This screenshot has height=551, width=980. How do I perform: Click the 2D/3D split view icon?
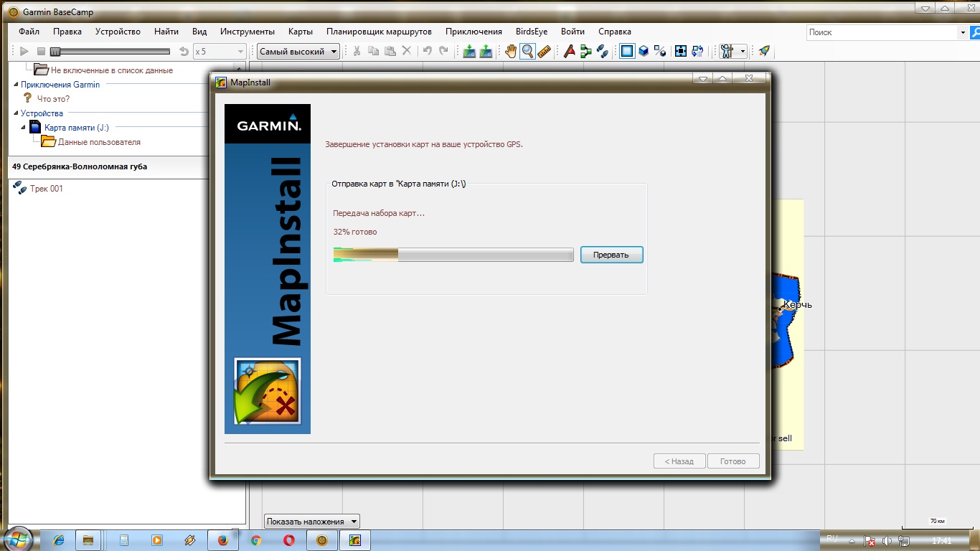pos(660,51)
